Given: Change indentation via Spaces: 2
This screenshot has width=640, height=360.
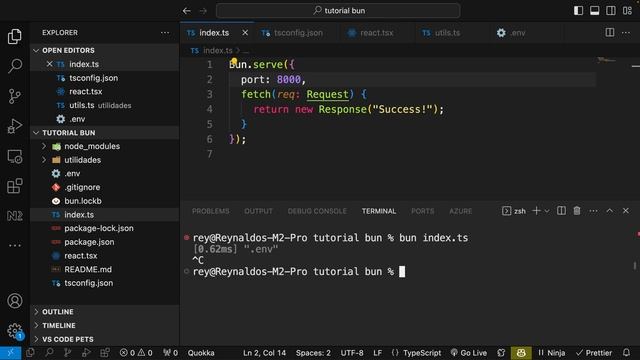Looking at the screenshot, I should coord(313,353).
